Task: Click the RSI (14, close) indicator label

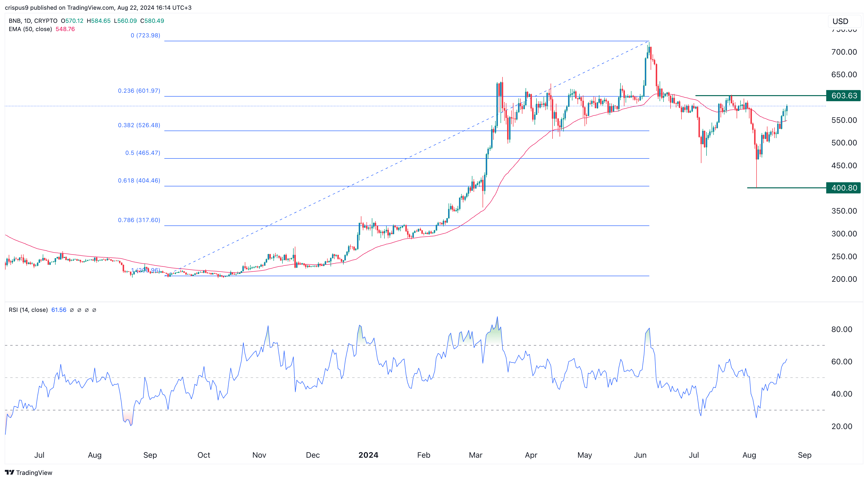Action: click(28, 310)
